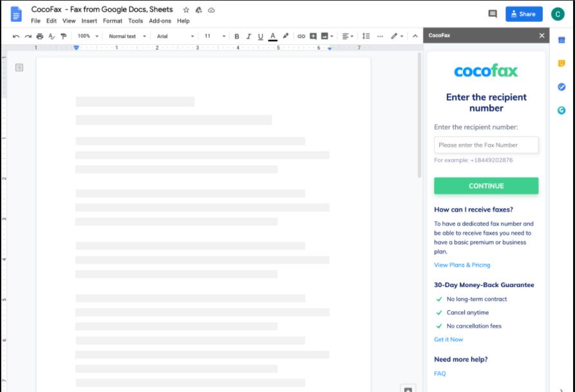The height and width of the screenshot is (392, 575).
Task: Collapse the menus with the up chevron
Action: point(415,36)
